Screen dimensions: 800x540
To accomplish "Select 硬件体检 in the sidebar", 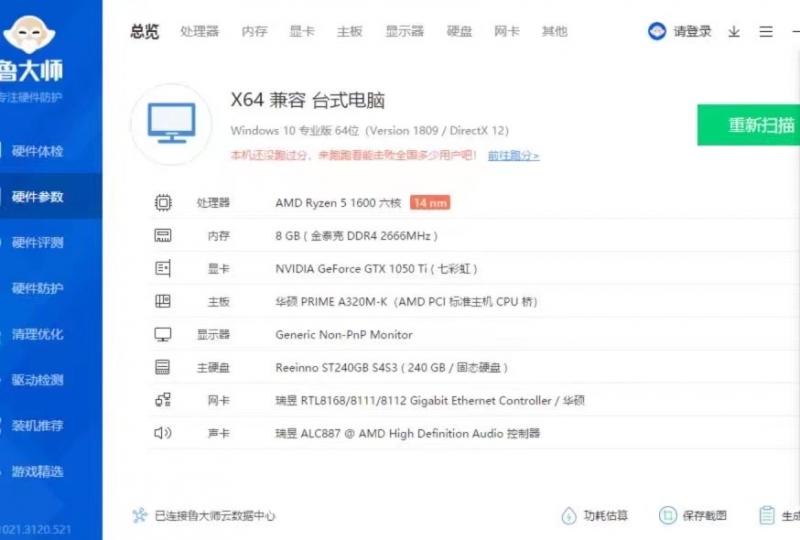I will [x=38, y=151].
